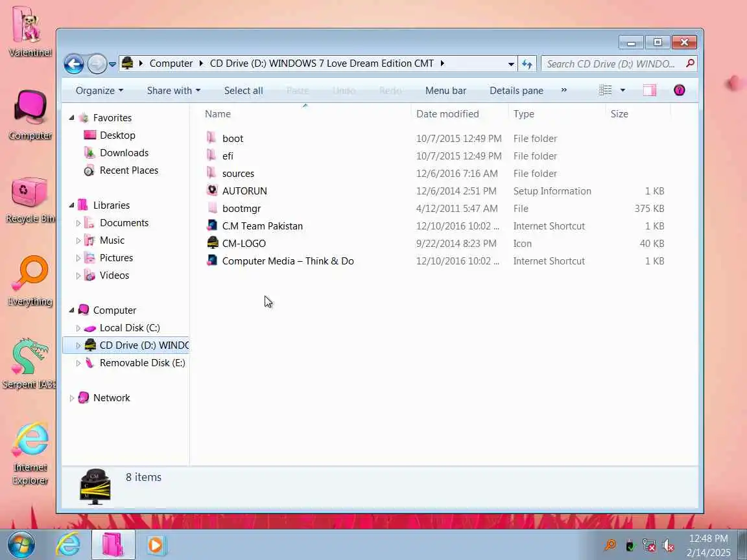Open Help with the pink question icon
This screenshot has width=747, height=560.
pos(679,90)
